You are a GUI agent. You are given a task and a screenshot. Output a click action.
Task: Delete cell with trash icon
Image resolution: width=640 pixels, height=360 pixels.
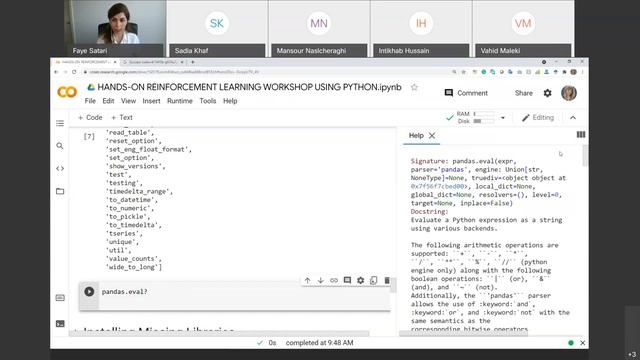point(387,280)
